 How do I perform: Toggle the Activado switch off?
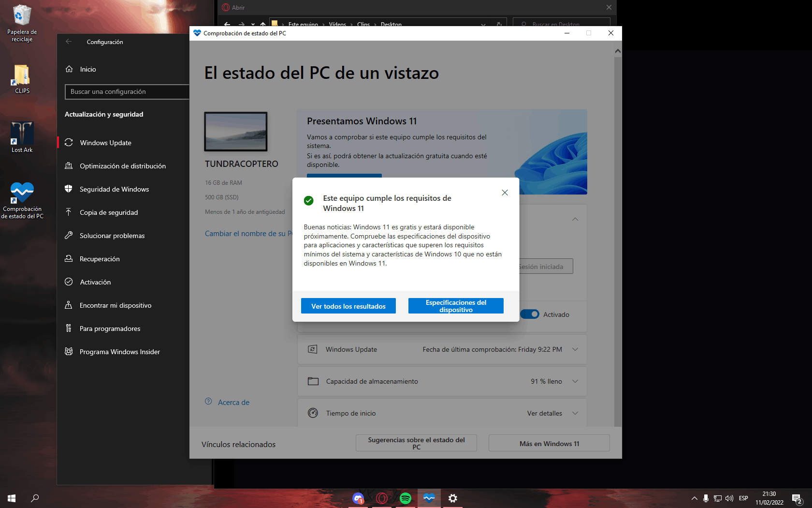coord(530,314)
